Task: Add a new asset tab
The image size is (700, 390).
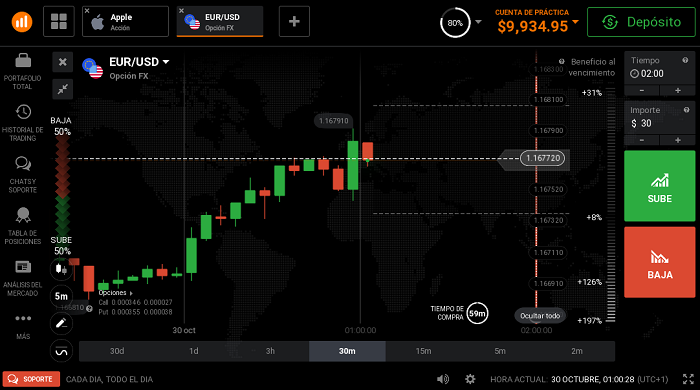Action: pos(294,21)
